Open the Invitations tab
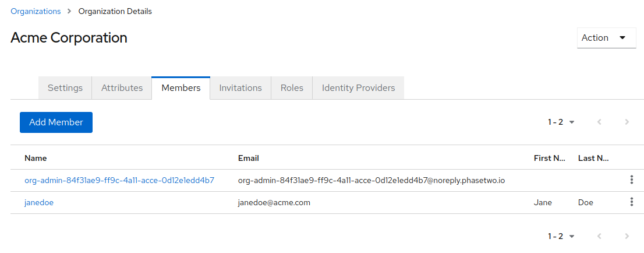644x253 pixels. point(240,87)
